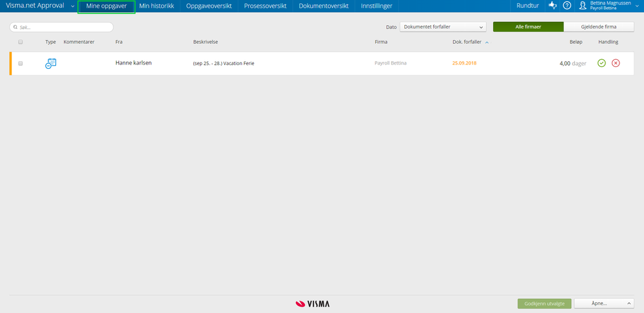
Task: Expand the Visma.net Approval app switcher
Action: point(73,6)
